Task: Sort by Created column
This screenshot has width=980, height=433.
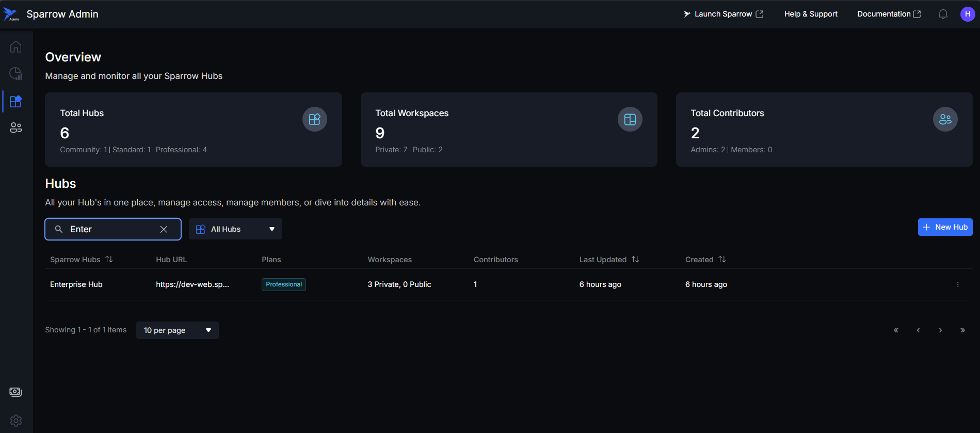Action: [x=722, y=260]
